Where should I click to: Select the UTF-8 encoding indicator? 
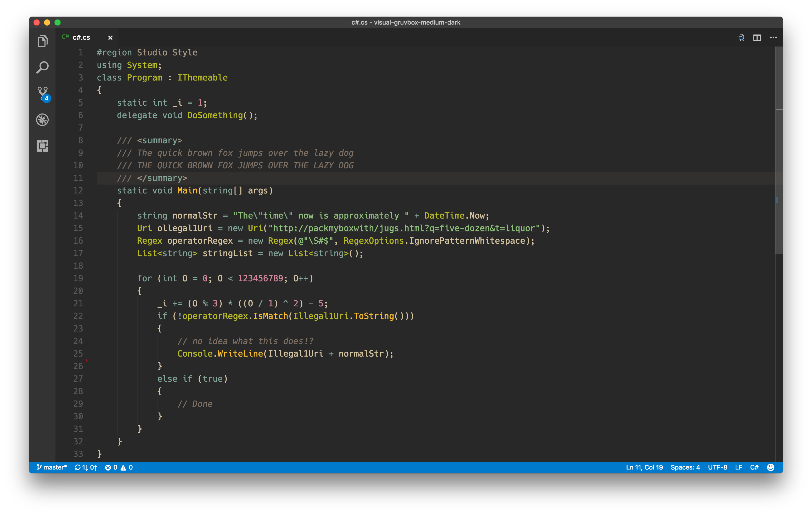point(717,467)
